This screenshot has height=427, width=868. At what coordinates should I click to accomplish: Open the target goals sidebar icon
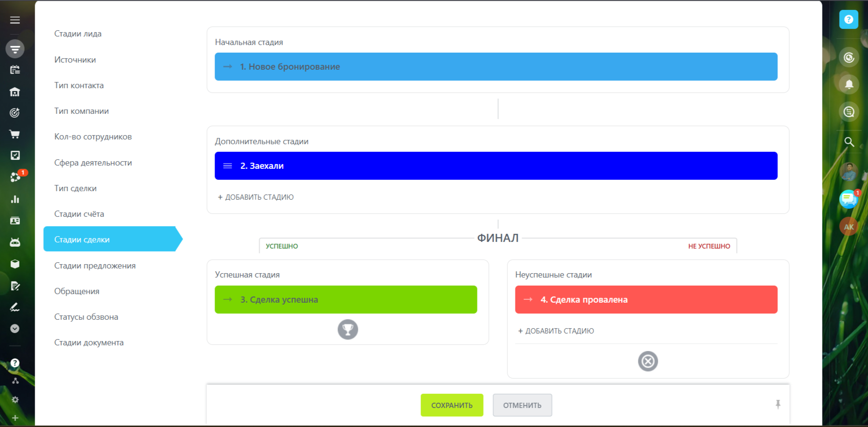[15, 112]
